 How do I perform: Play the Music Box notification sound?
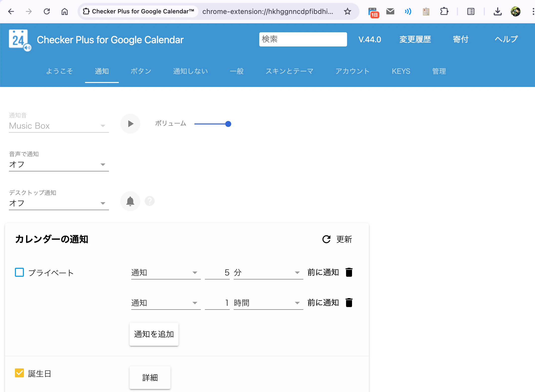(130, 124)
